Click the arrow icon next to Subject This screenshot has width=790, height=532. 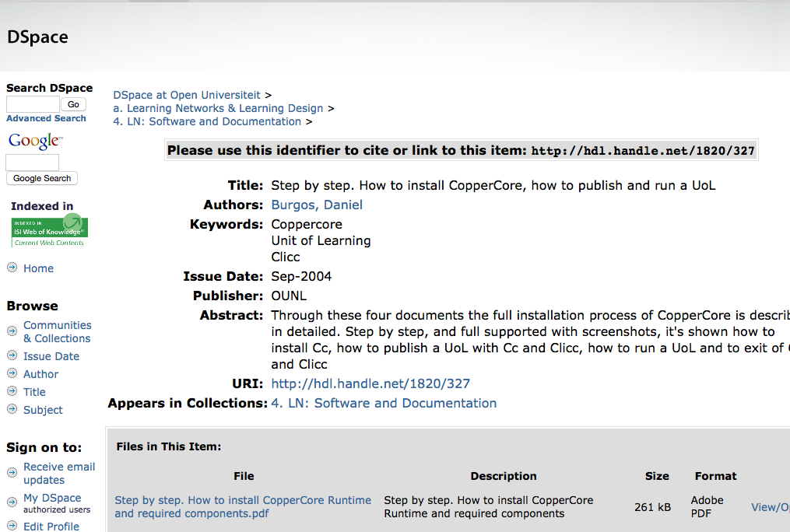(12, 409)
